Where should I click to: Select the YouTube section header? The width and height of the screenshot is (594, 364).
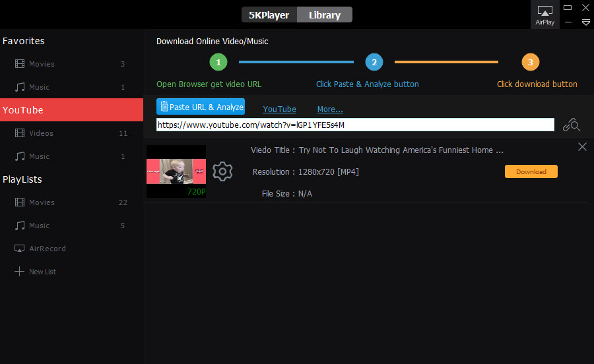click(71, 109)
